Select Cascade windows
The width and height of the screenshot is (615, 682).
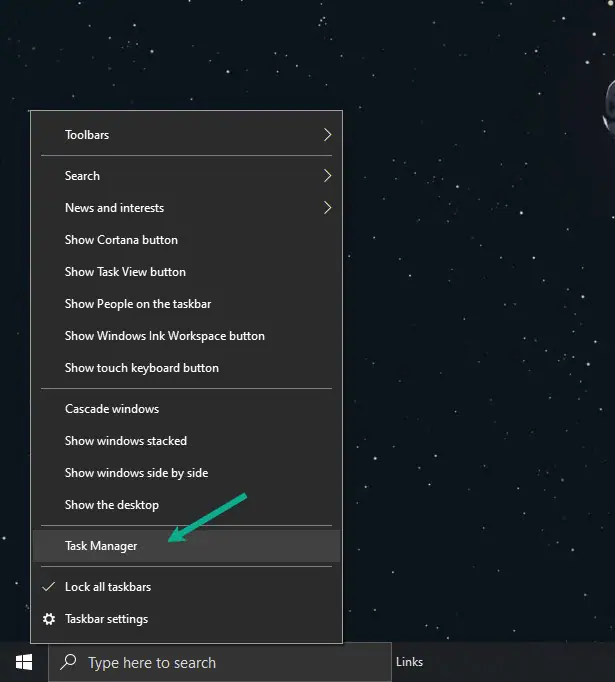coord(186,409)
